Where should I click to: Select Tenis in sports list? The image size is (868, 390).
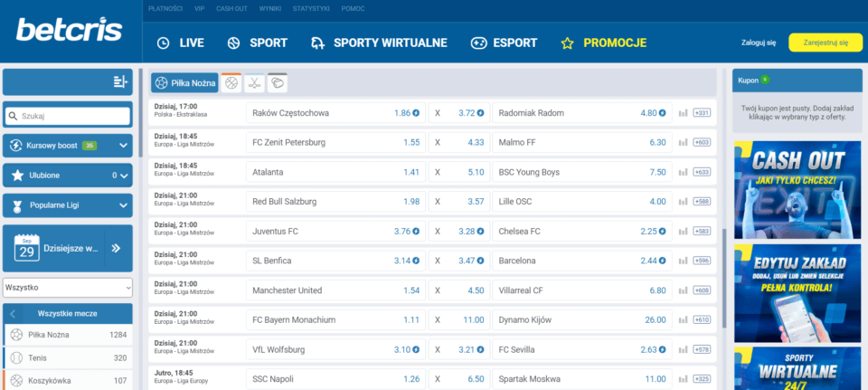point(68,357)
